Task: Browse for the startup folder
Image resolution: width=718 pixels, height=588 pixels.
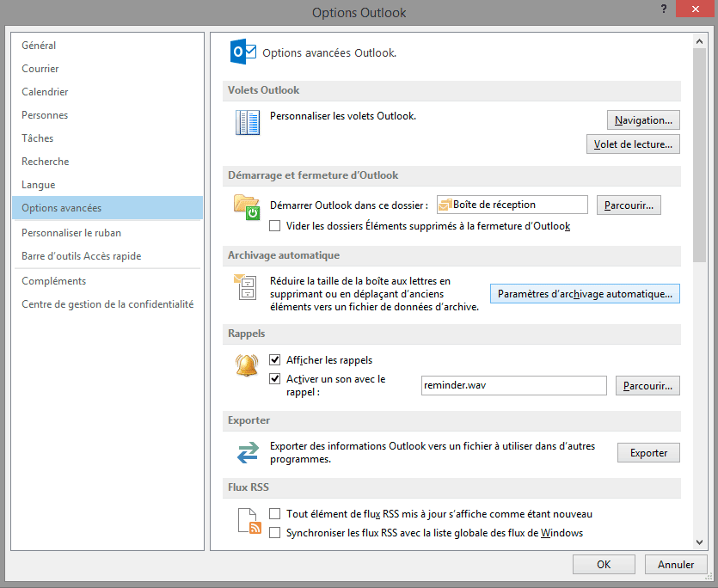Action: click(629, 205)
